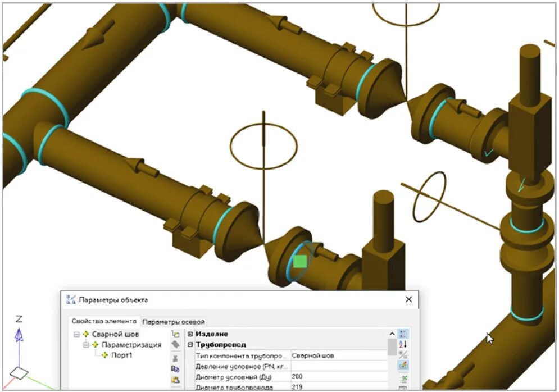Image resolution: width=559 pixels, height=392 pixels.
Task: Toggle categorized view of properties
Action: (403, 334)
